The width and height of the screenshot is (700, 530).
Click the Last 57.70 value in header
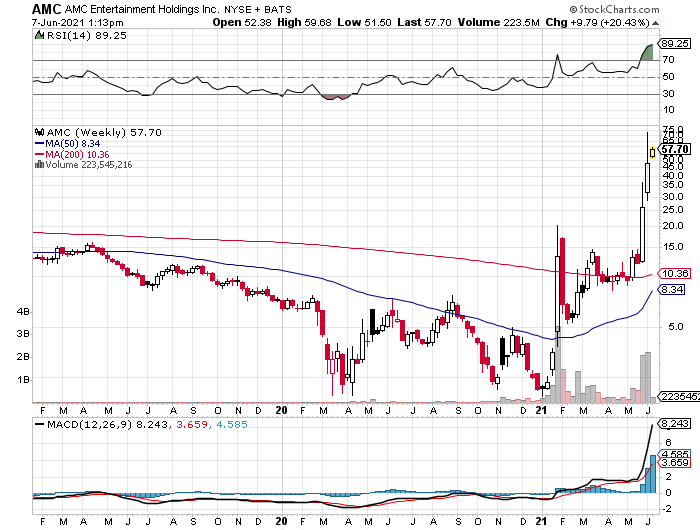424,22
